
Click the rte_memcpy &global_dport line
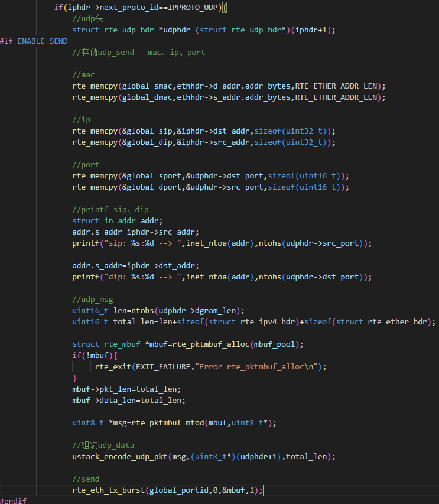click(x=210, y=187)
